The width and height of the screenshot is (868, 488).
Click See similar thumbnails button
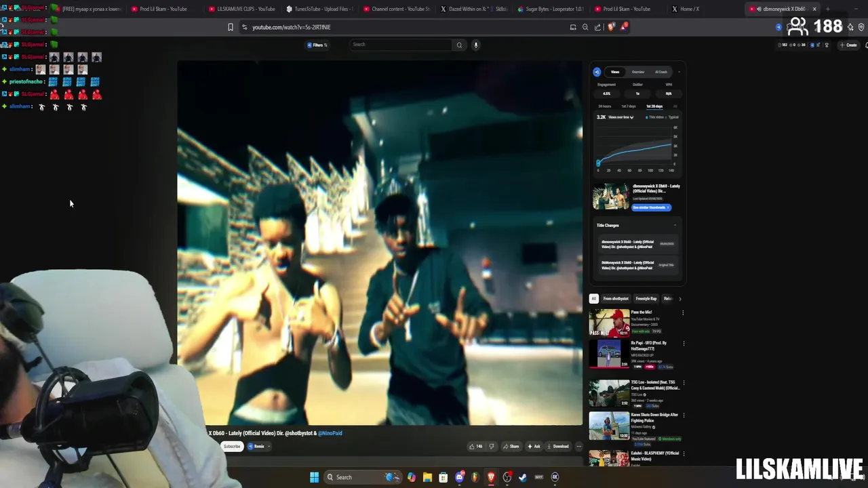pos(651,207)
